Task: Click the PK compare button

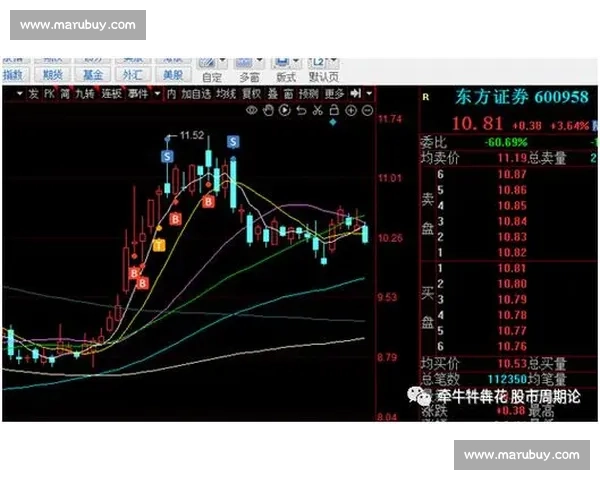Action: 50,93
